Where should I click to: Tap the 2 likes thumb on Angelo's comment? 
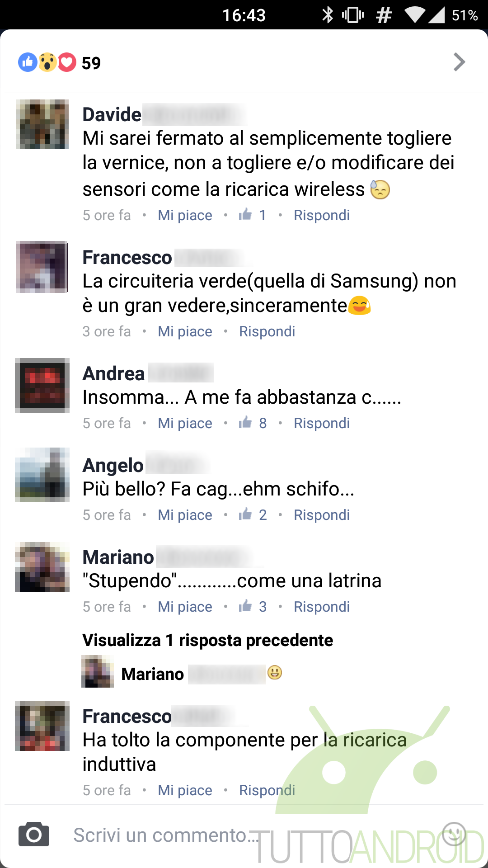coord(253,515)
